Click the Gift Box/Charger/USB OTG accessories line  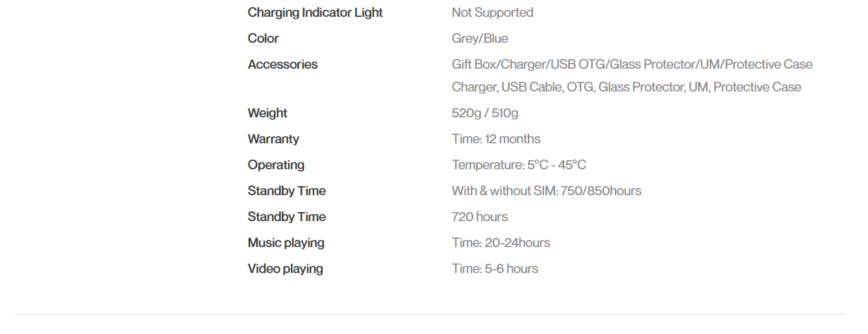pyautogui.click(x=632, y=64)
